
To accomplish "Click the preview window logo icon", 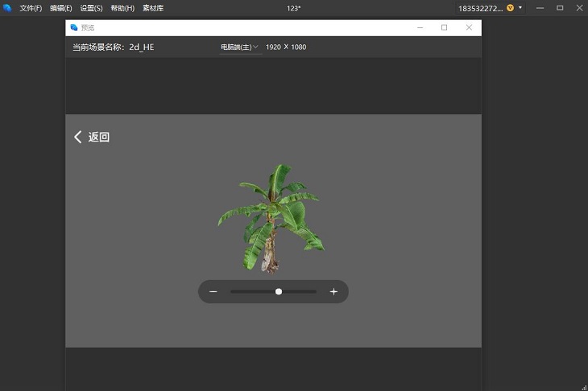I will pos(74,27).
